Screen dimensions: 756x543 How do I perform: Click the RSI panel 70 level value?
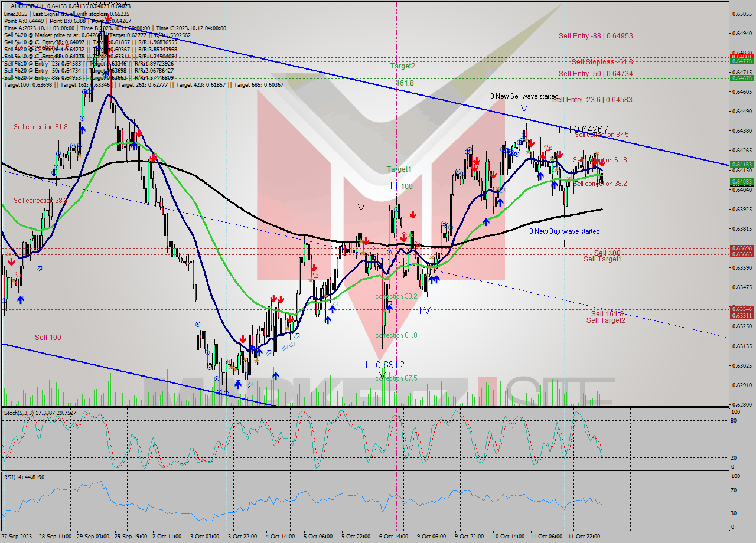click(x=733, y=490)
